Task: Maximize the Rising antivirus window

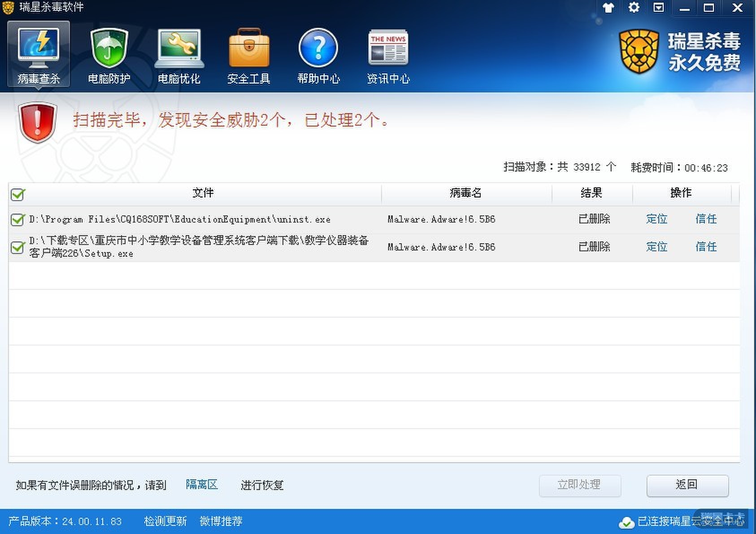Action: click(709, 8)
